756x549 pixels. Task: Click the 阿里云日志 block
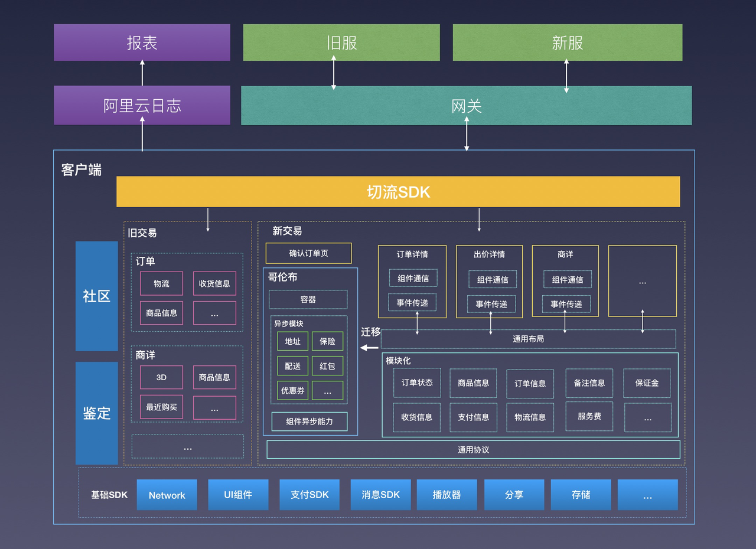(x=142, y=106)
